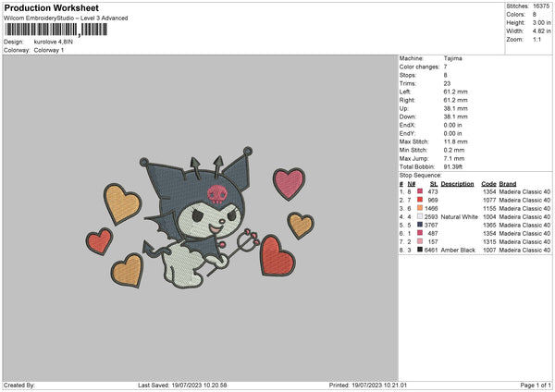Click the Stitches value '16375'
This screenshot has width=555, height=392.
pos(541,6)
